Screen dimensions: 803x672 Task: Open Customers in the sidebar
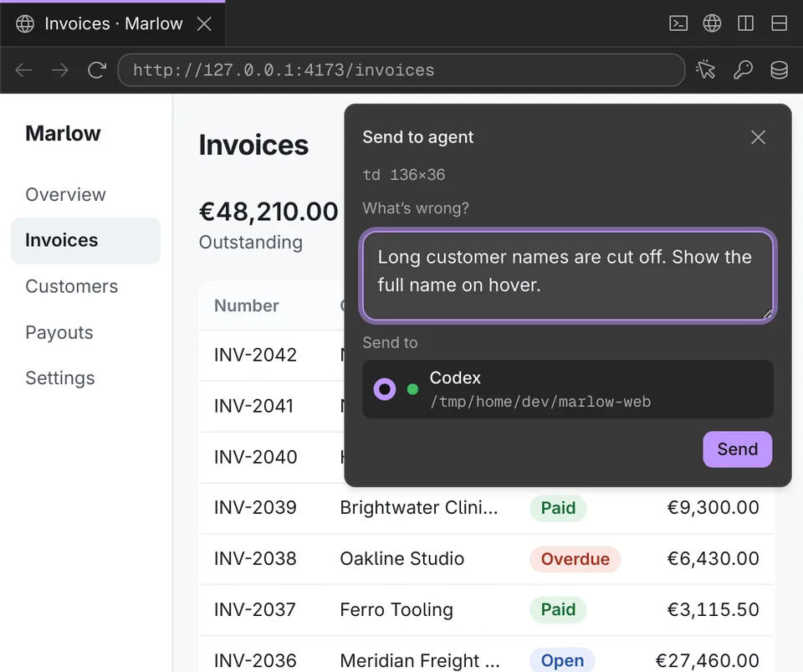[71, 286]
